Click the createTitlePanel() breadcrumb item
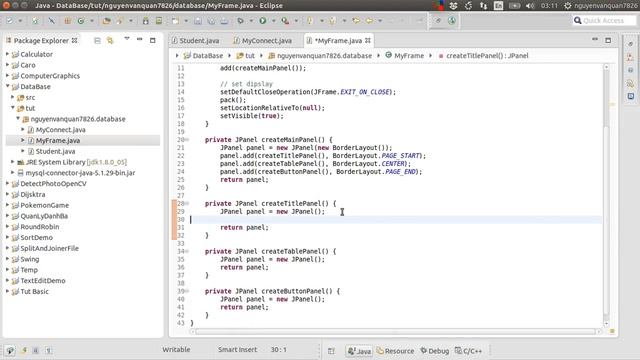 pyautogui.click(x=483, y=56)
